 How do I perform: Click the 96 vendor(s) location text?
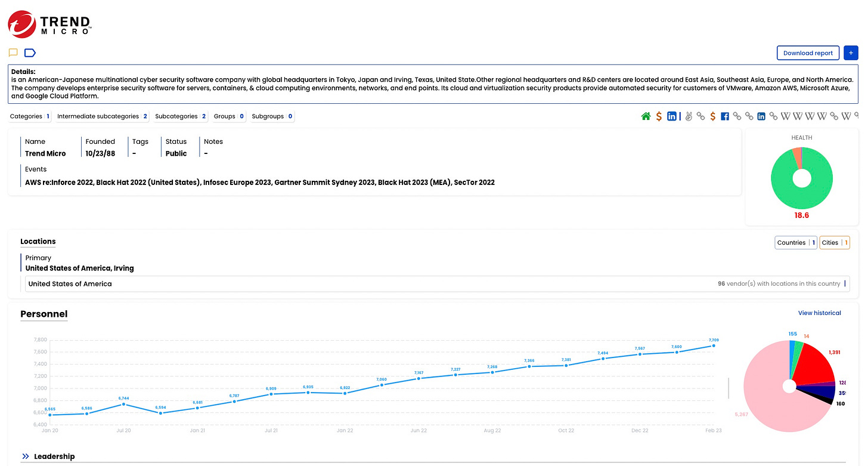[x=779, y=284]
